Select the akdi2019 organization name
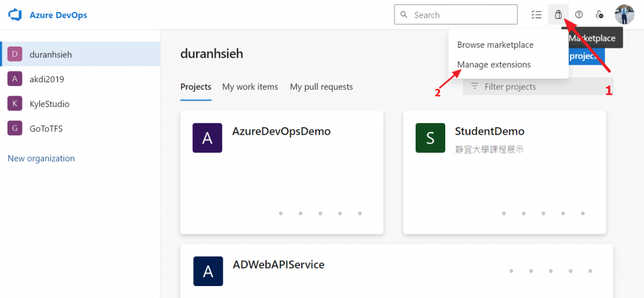The image size is (644, 298). [47, 79]
